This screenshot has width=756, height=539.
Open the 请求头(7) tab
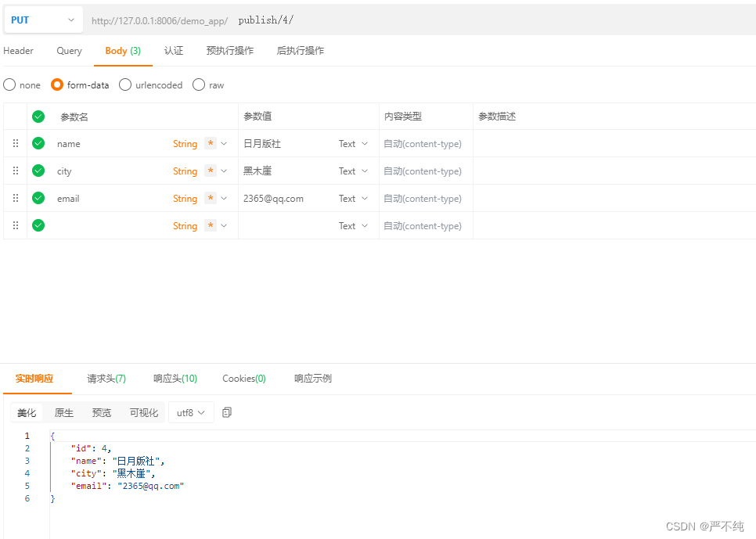point(106,379)
